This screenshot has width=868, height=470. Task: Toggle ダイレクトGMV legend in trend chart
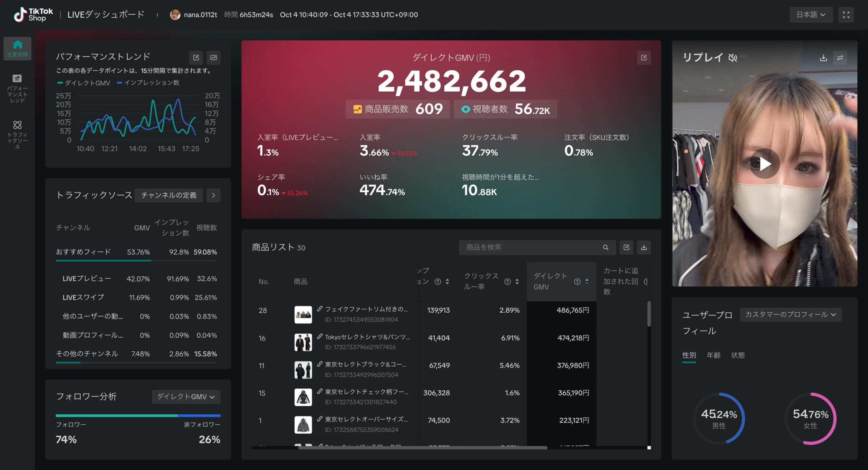click(84, 83)
